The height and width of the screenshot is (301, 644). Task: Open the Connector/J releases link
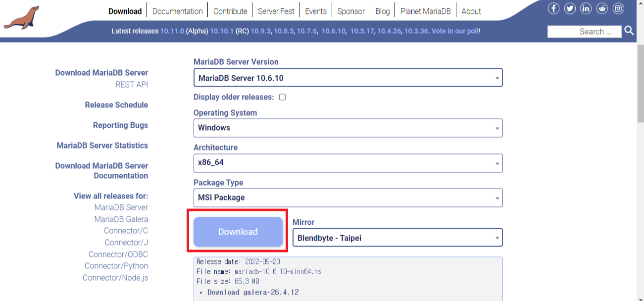[x=126, y=243]
